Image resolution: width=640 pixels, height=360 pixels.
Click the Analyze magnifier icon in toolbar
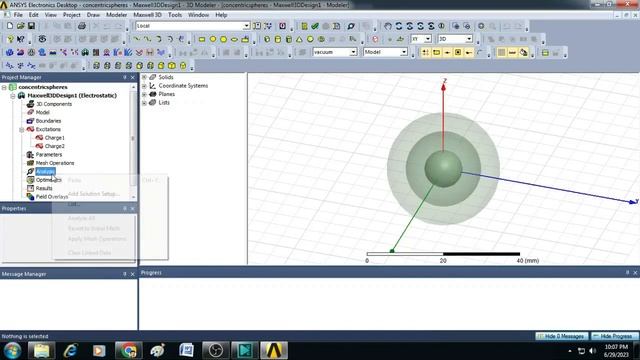point(351,26)
